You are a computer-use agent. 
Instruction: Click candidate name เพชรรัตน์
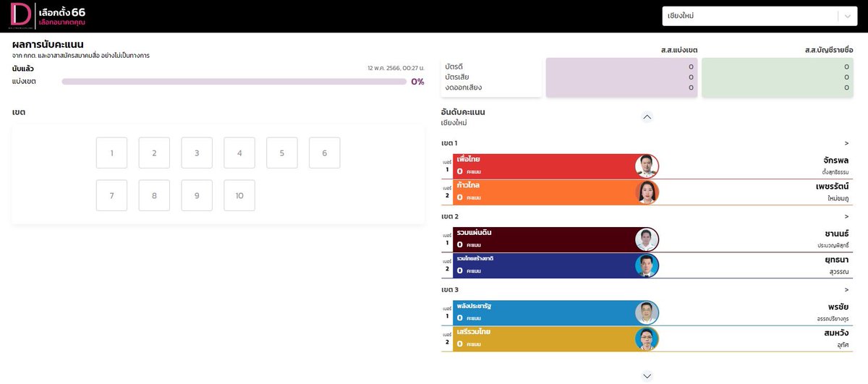tap(832, 186)
